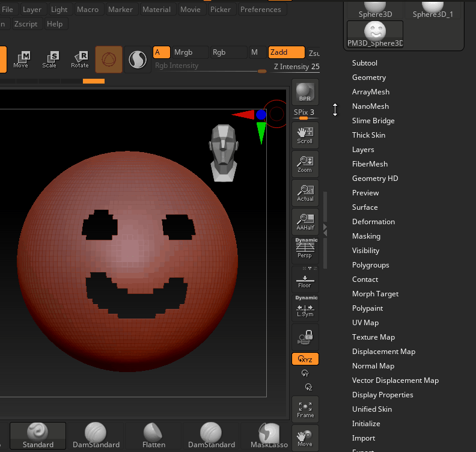Click the sculptris pro mode icon

tap(138, 60)
